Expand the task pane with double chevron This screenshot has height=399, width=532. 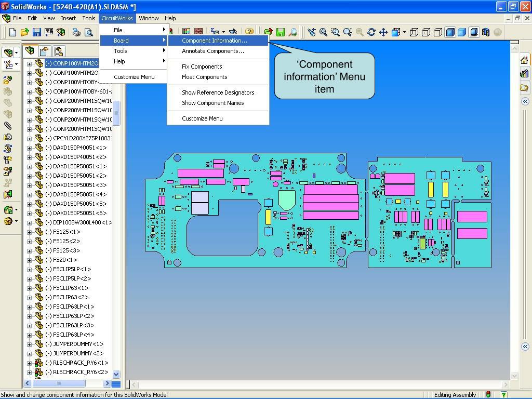[x=525, y=101]
